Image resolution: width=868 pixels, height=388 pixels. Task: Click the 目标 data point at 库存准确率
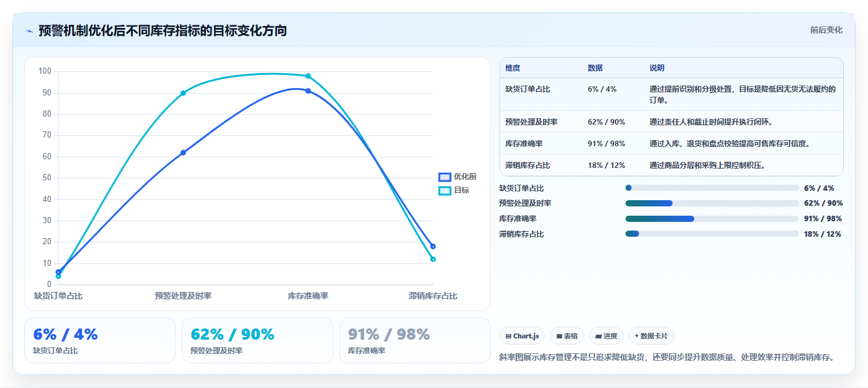click(308, 76)
